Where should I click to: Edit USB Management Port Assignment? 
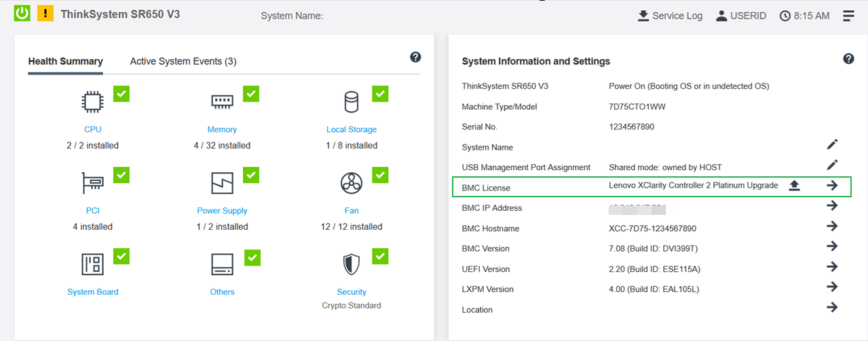point(832,165)
